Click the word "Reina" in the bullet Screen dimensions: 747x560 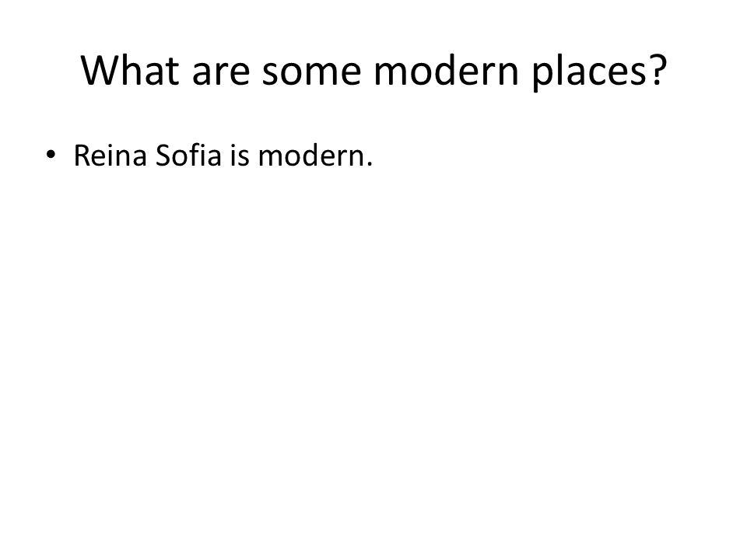click(x=110, y=156)
